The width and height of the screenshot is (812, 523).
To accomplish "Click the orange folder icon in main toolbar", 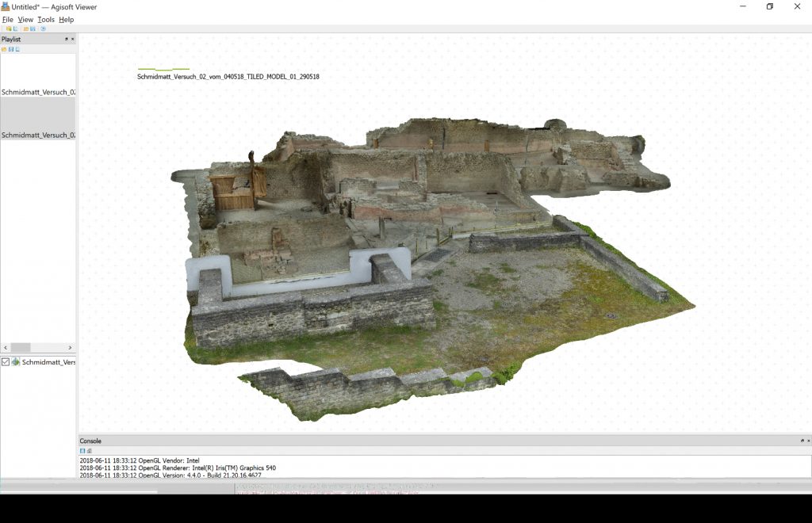I will pyautogui.click(x=25, y=29).
